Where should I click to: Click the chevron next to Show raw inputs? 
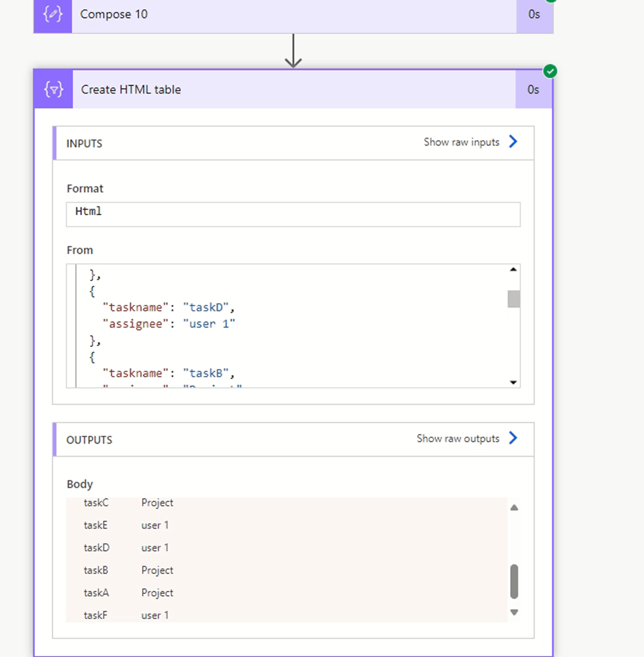coord(513,142)
